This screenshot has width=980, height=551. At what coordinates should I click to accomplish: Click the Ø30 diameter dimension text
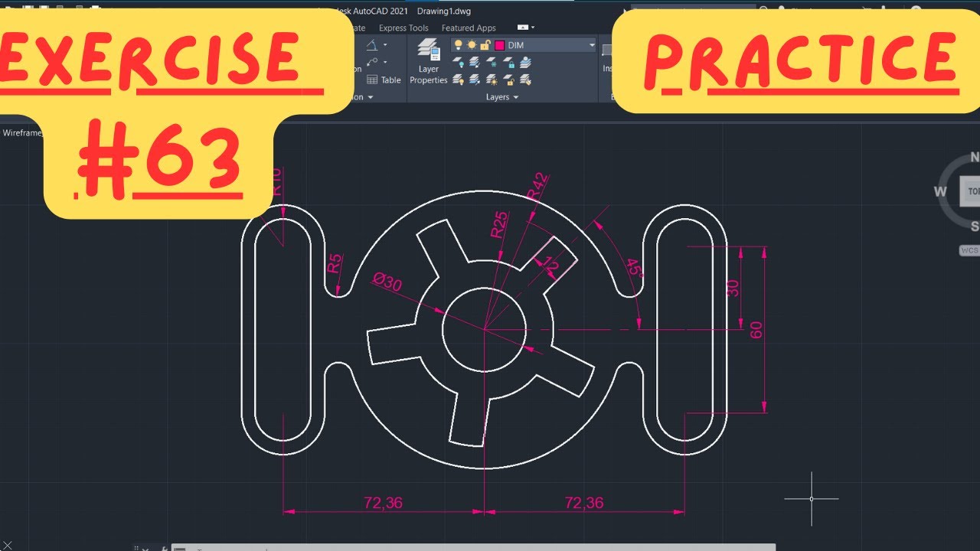(x=387, y=282)
